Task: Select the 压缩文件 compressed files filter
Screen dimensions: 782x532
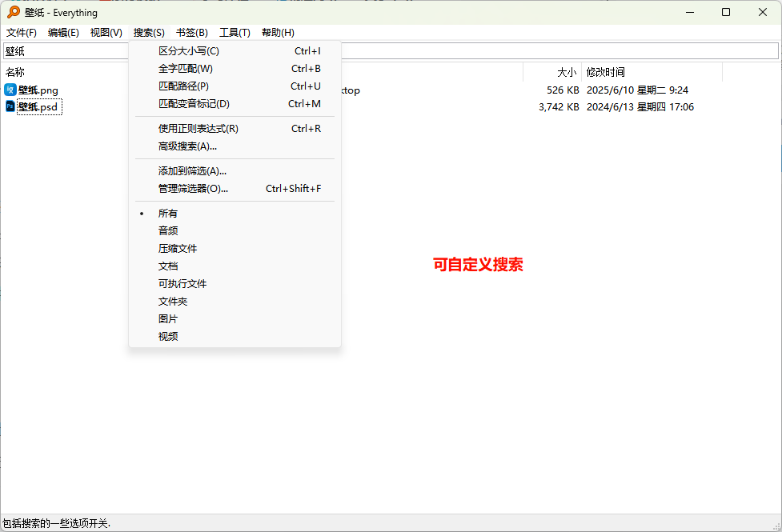Action: (x=178, y=249)
